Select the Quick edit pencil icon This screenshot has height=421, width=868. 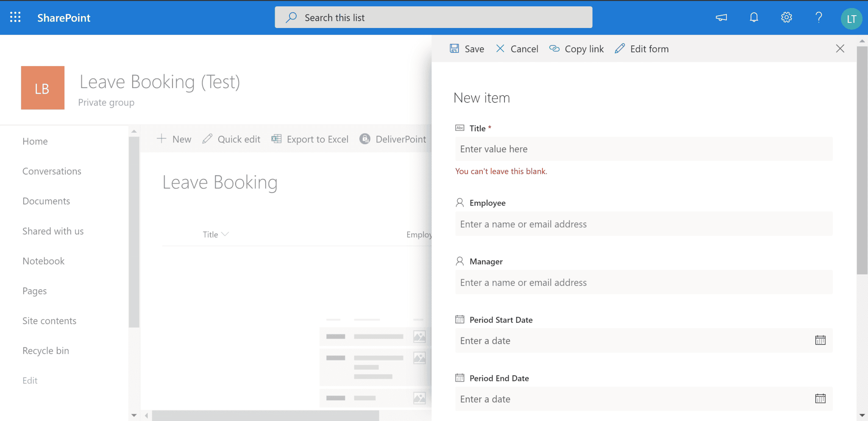click(x=207, y=139)
